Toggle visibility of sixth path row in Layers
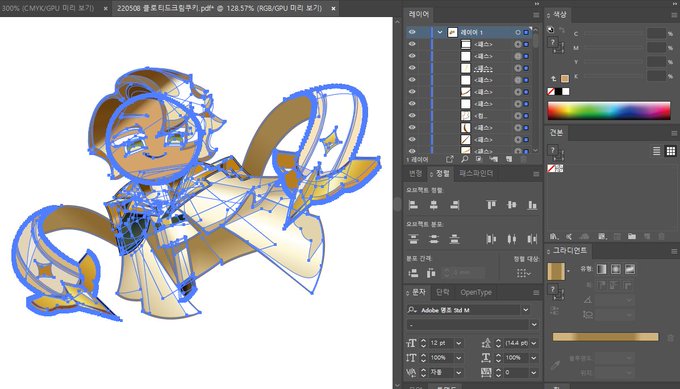 [x=412, y=104]
